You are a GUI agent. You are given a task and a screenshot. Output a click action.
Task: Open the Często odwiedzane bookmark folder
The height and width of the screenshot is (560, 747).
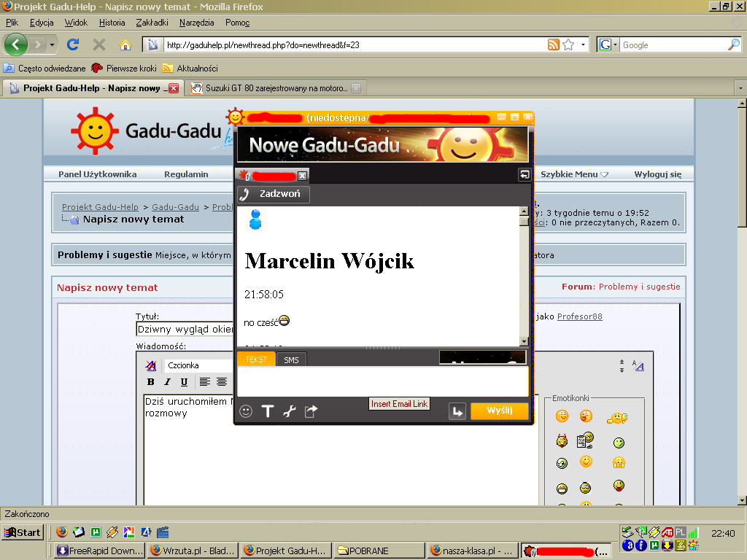click(x=44, y=68)
